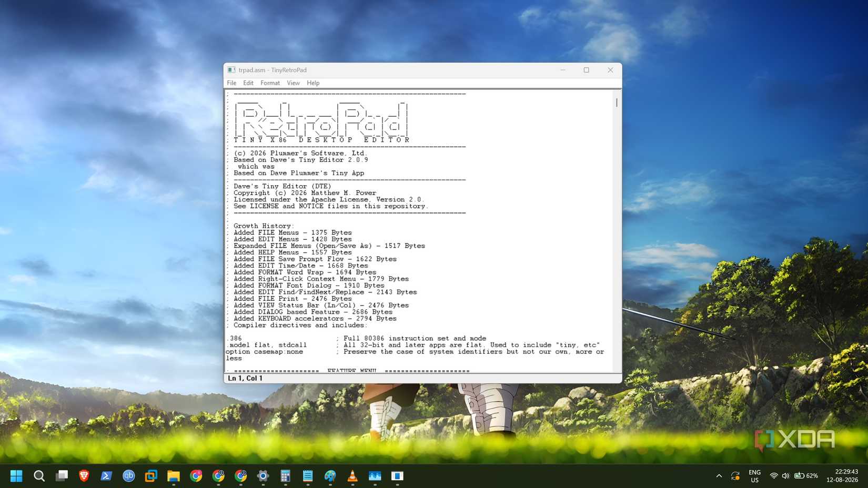This screenshot has height=488, width=868.
Task: Open qBittorrent from the taskbar
Action: pyautogui.click(x=129, y=476)
